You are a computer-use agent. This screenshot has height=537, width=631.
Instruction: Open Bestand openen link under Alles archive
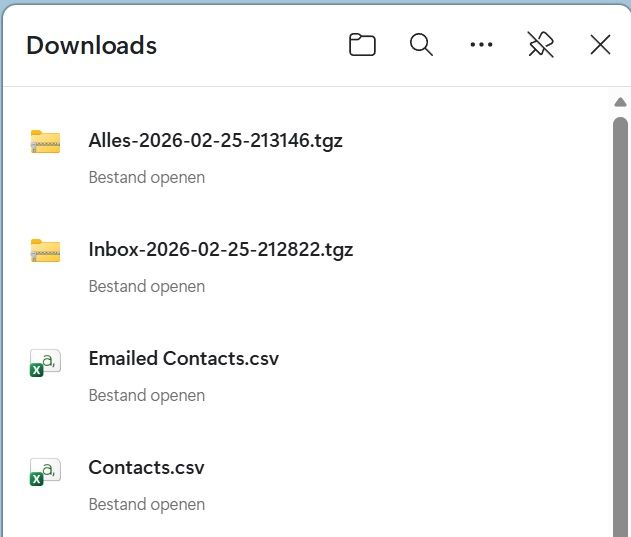[147, 178]
